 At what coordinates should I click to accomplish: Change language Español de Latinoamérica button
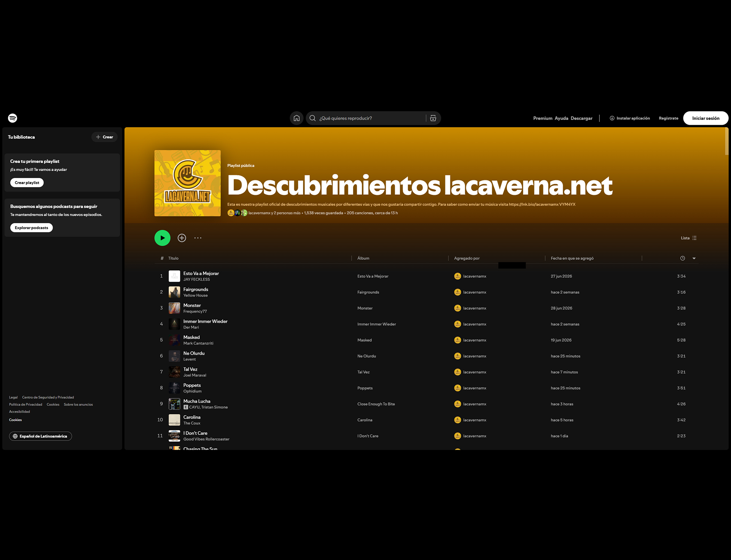coord(40,436)
